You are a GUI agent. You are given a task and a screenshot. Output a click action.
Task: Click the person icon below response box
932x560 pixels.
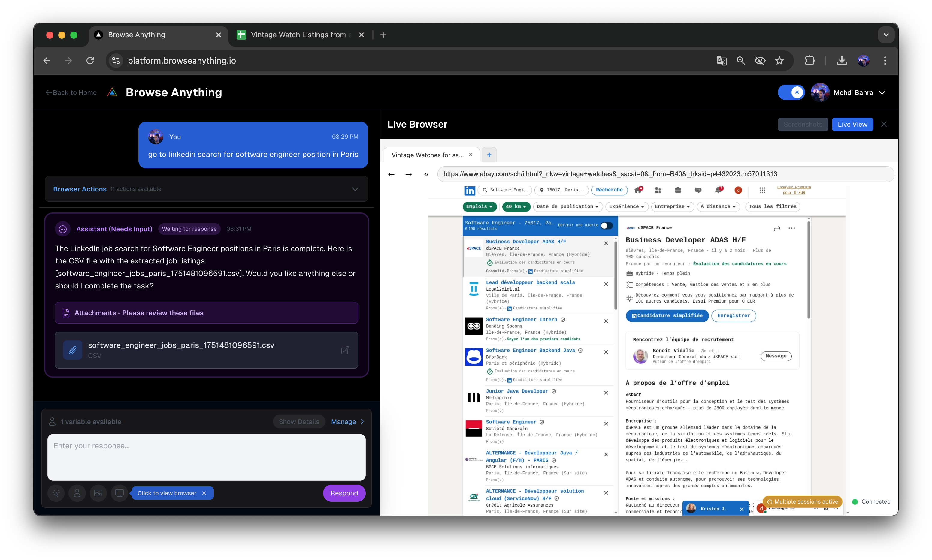77,493
